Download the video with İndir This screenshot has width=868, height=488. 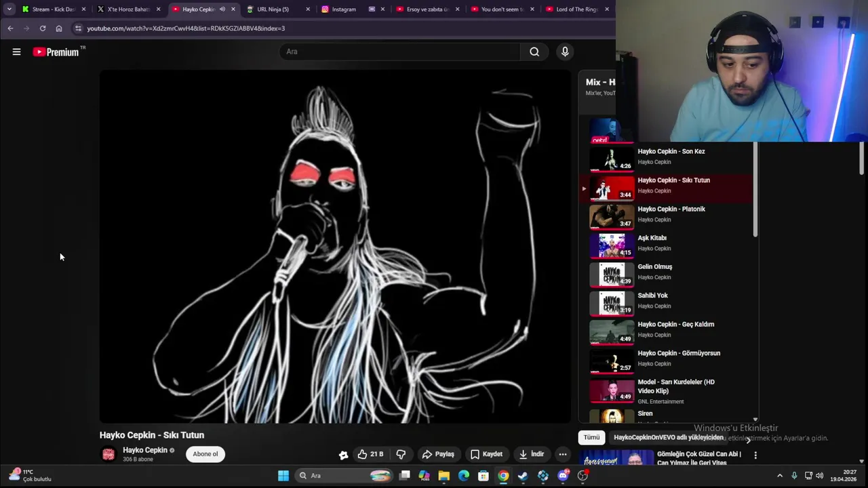point(531,454)
